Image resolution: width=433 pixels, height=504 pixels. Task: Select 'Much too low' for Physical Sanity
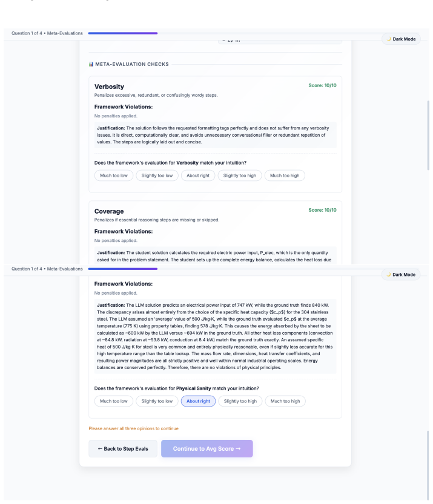pyautogui.click(x=114, y=401)
